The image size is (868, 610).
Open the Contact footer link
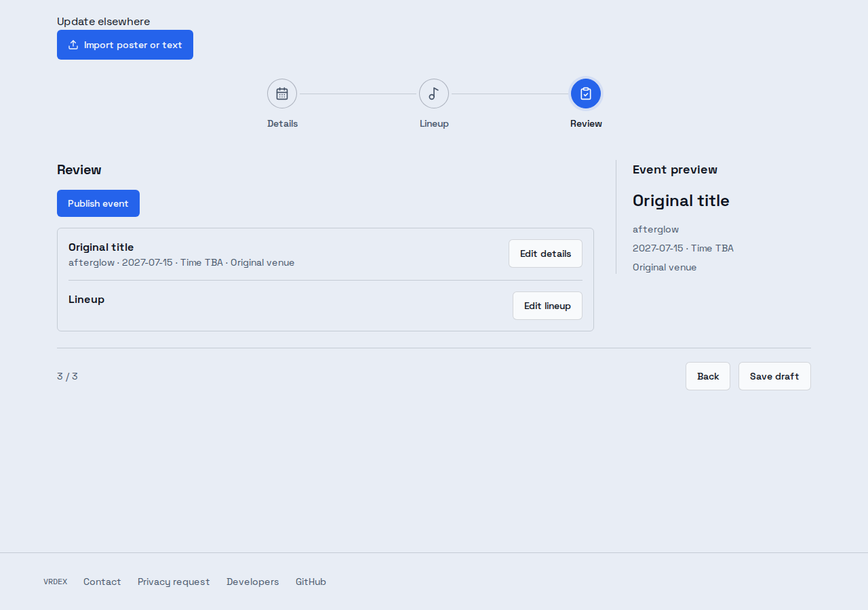coord(102,582)
